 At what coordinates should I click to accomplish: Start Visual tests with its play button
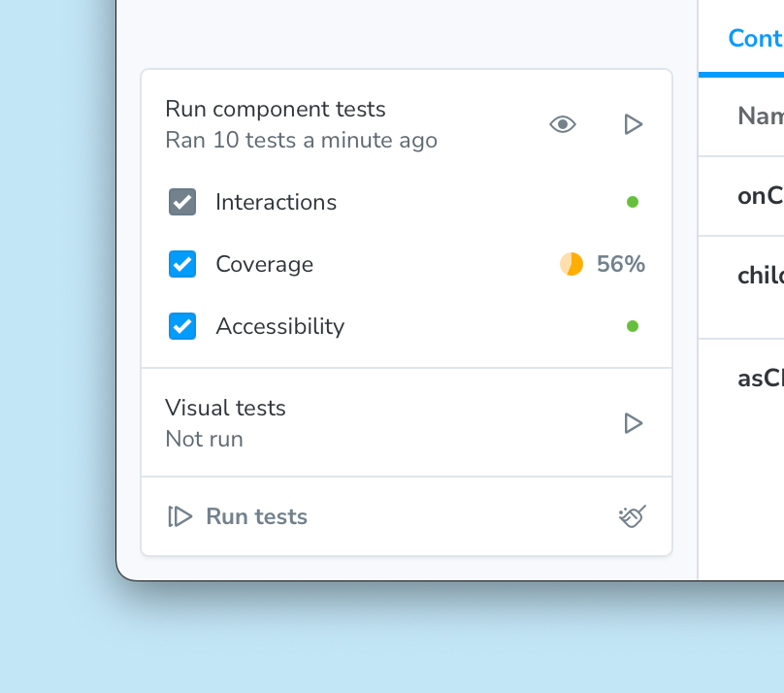tap(634, 423)
